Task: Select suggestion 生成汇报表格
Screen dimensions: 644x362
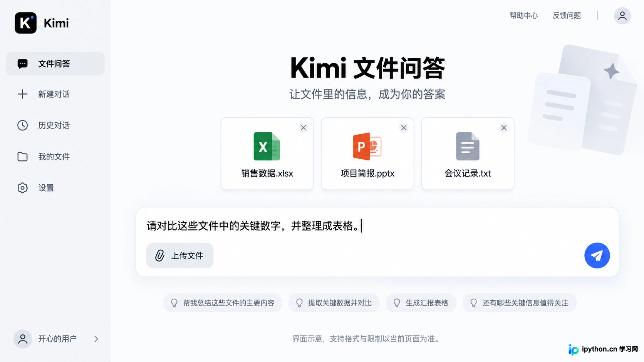Action: click(x=421, y=303)
